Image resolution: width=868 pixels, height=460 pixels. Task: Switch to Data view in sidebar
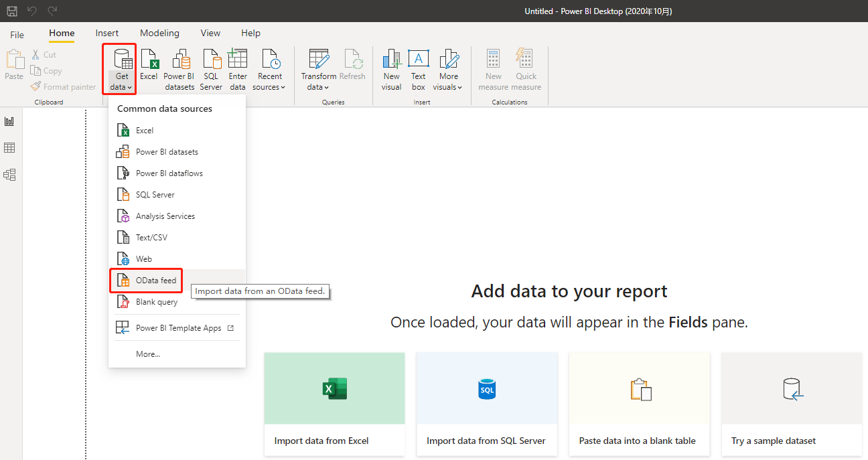coord(9,148)
